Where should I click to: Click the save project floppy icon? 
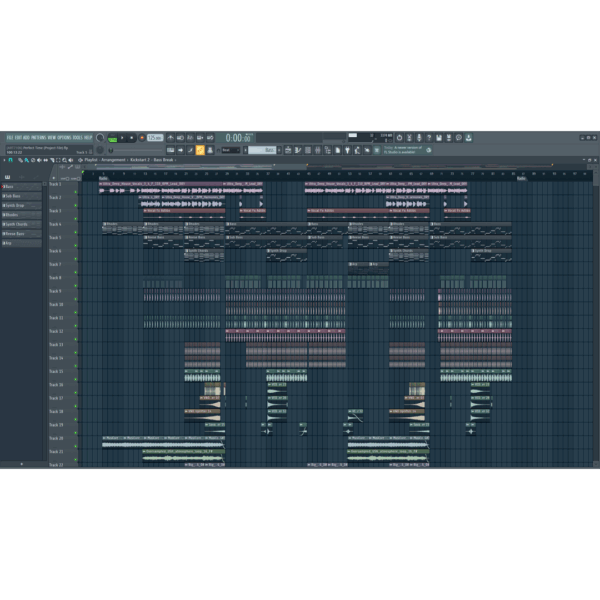439,138
